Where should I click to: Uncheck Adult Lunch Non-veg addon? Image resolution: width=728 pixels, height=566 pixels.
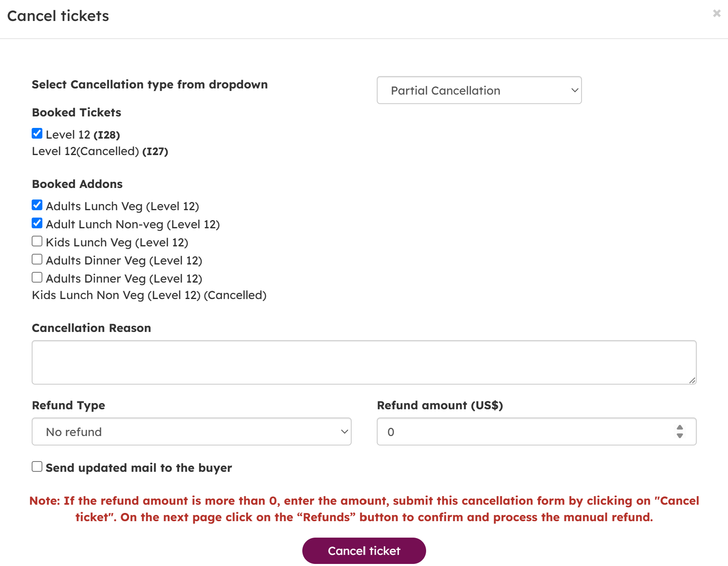pyautogui.click(x=37, y=223)
